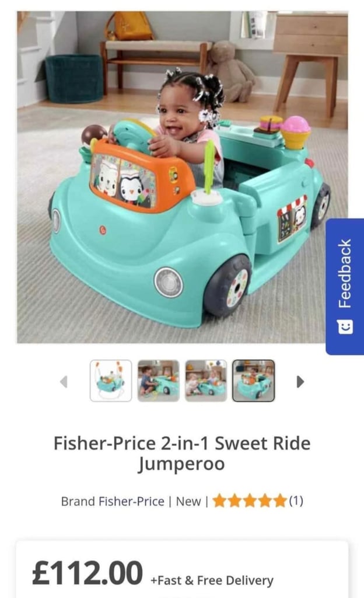Click the pink ice cream toy in photo
Screen dimensions: 364x598
[296, 132]
